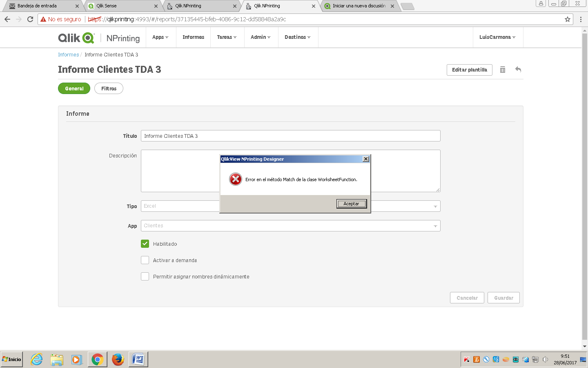Screen dimensions: 588x368
Task: Open Firefox from taskbar
Action: (118, 359)
